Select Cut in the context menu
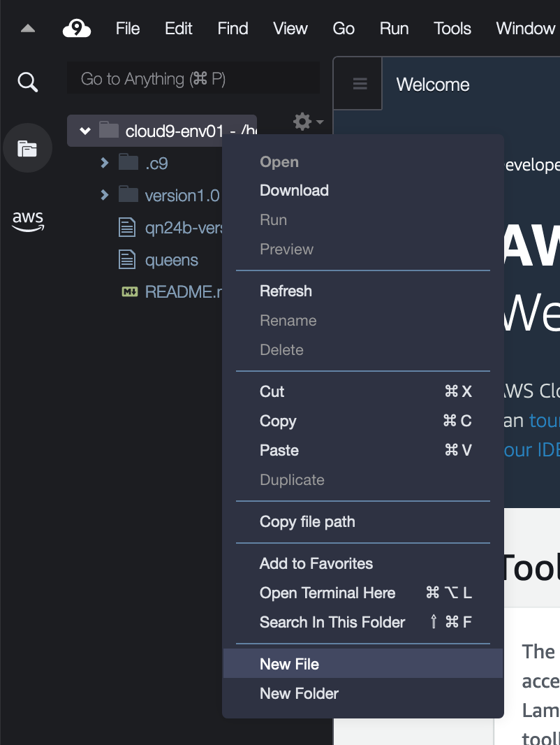The width and height of the screenshot is (560, 745). point(362,391)
